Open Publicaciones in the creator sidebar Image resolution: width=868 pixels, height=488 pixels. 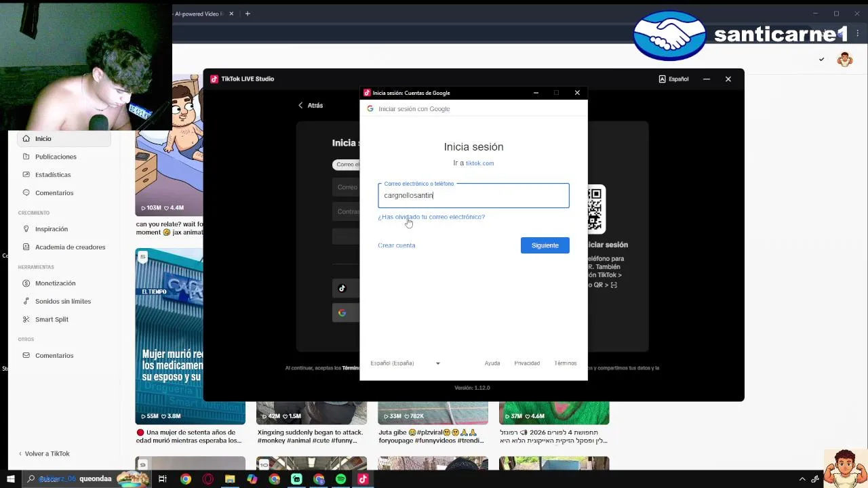tap(56, 157)
